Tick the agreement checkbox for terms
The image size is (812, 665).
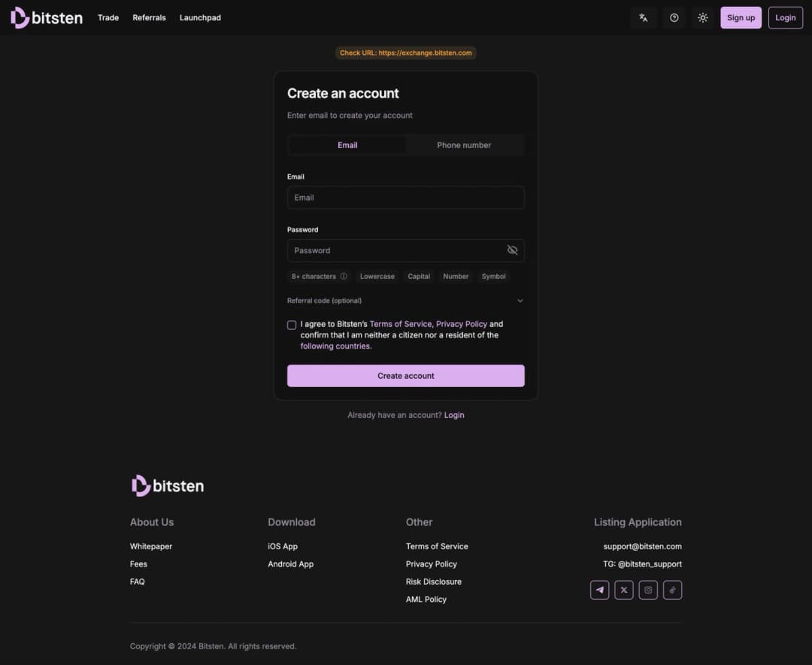pos(292,325)
